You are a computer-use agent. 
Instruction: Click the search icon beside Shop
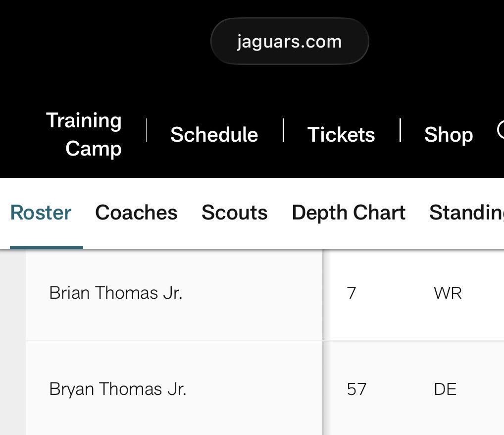click(500, 130)
